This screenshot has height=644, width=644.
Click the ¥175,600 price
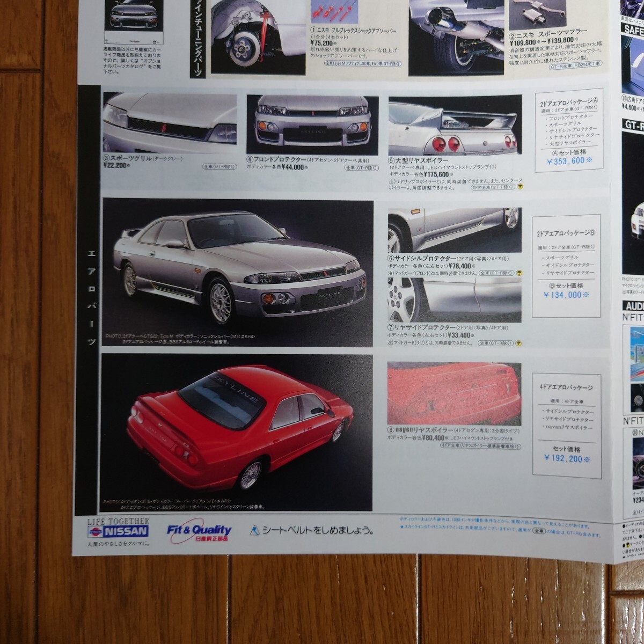pyautogui.click(x=438, y=174)
